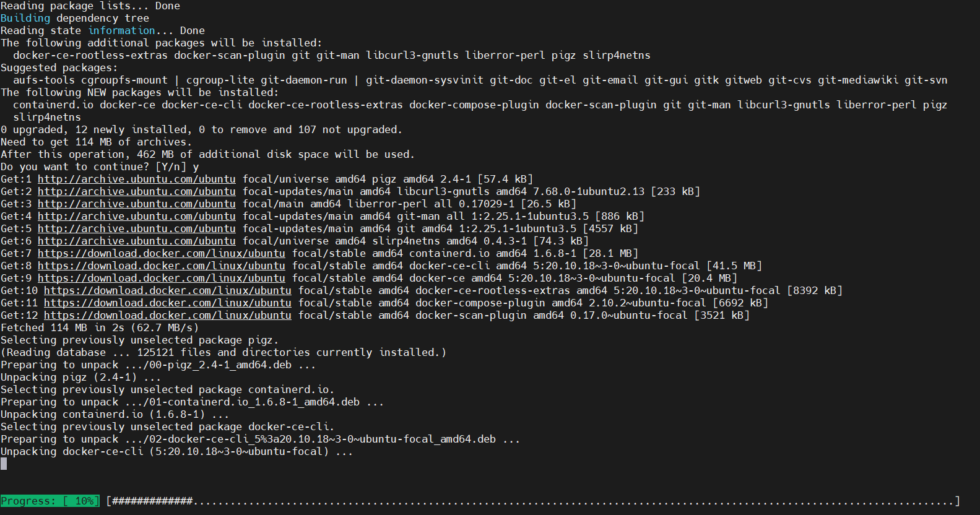The image size is (980, 515).
Task: Follow the Get:9 download.docker.com link
Action: (x=161, y=279)
